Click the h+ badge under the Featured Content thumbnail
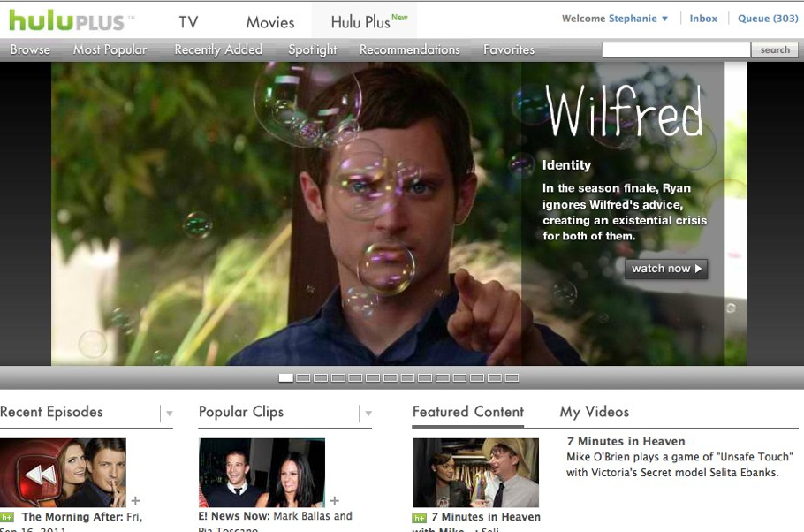Image resolution: width=804 pixels, height=532 pixels. click(420, 518)
